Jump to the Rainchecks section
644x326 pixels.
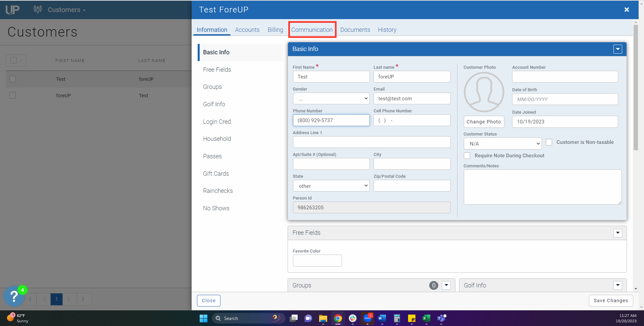(218, 191)
